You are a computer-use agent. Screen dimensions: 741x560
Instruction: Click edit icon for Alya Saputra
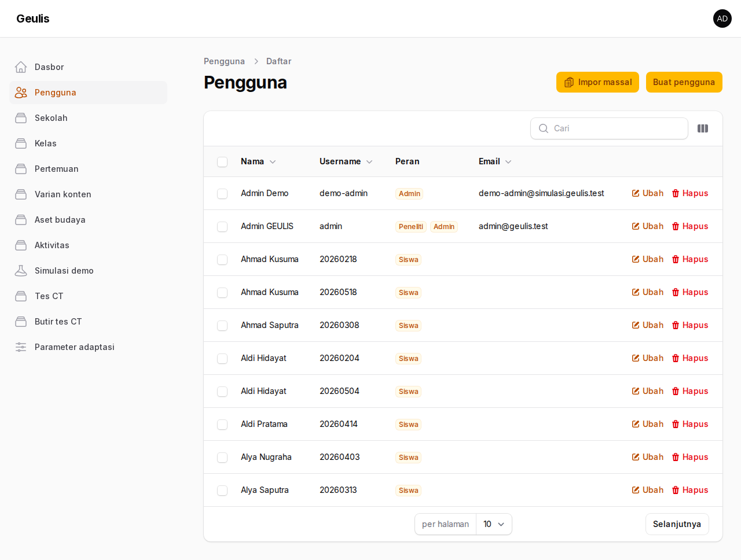point(636,490)
